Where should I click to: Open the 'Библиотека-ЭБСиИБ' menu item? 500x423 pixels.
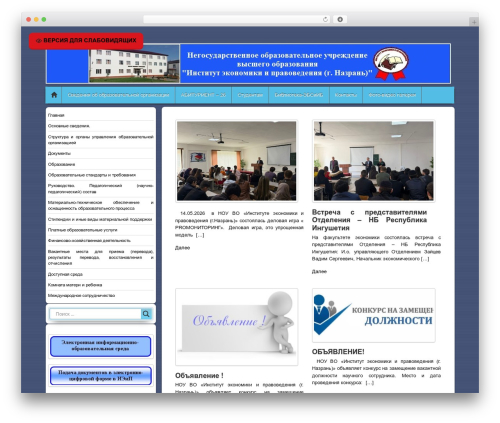coord(299,95)
